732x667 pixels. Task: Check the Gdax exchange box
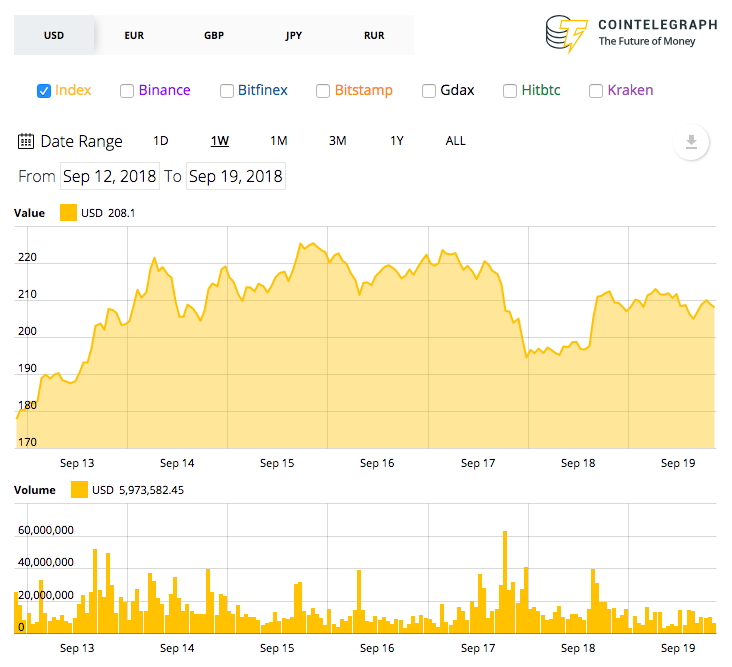[x=429, y=91]
